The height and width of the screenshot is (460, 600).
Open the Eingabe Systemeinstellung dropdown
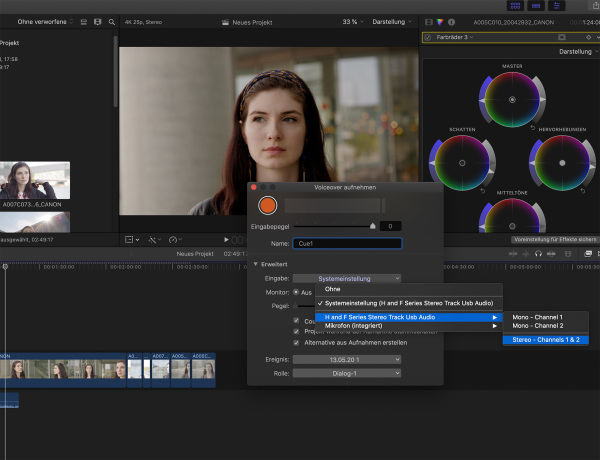click(x=347, y=279)
